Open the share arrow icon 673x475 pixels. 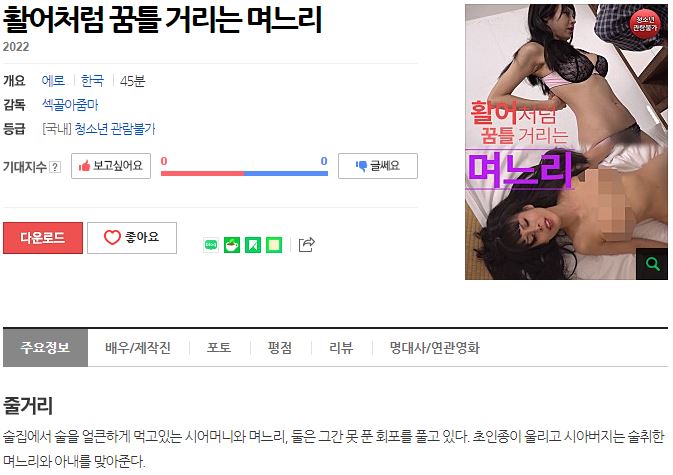pyautogui.click(x=306, y=245)
